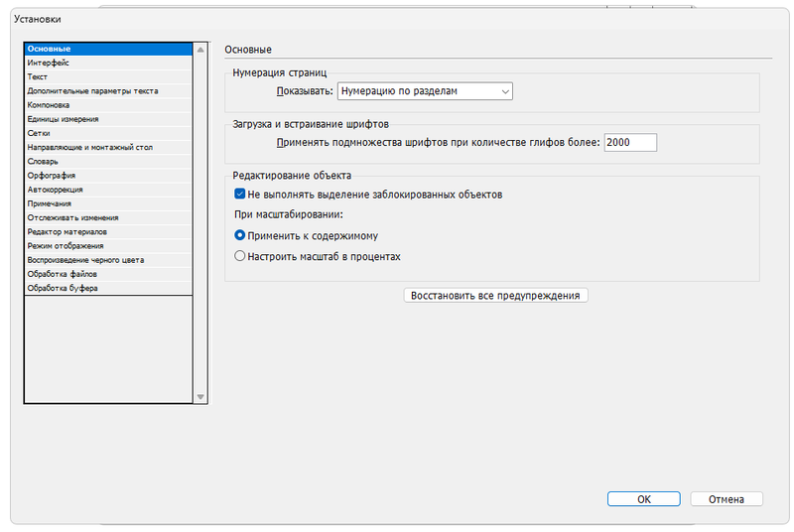794x532 pixels.
Task: Open Единицы измерения category
Action: 108,119
